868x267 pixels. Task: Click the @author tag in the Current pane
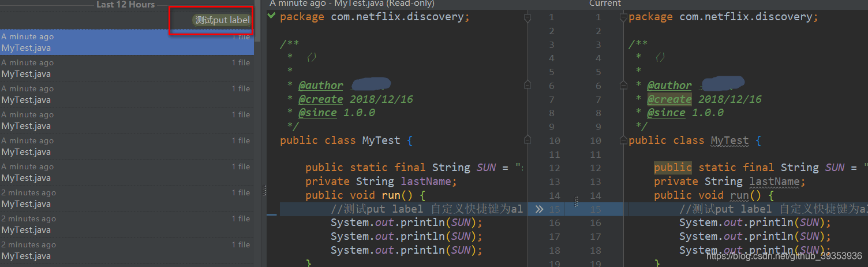(669, 86)
